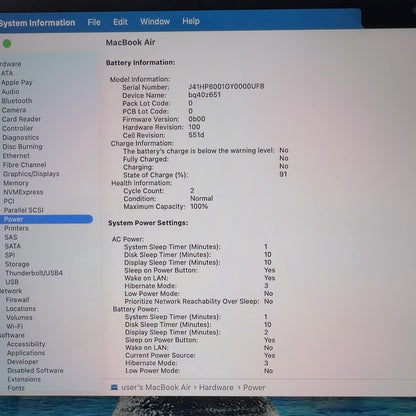416x416 pixels.
Task: Select Storage in the sidebar
Action: tap(17, 264)
